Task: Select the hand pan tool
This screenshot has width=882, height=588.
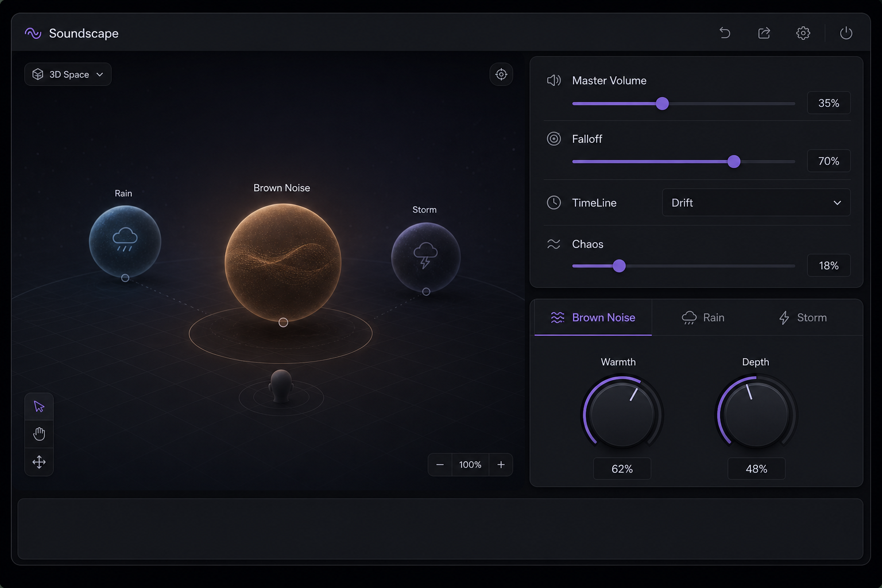Action: tap(39, 434)
